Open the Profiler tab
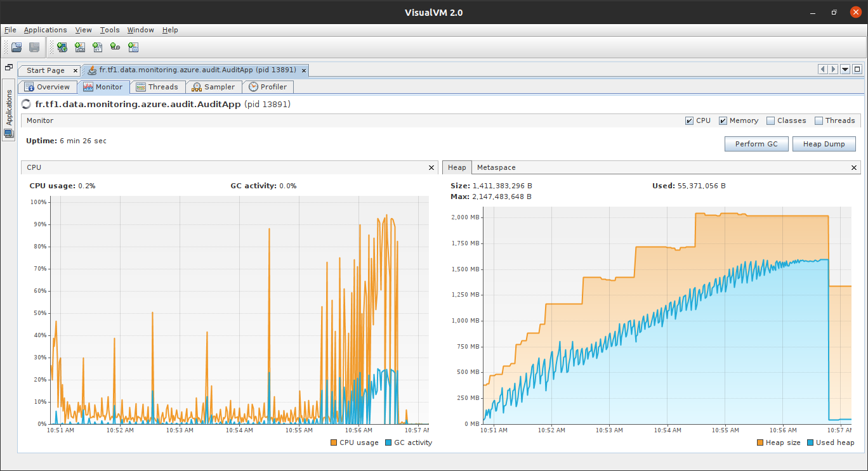 268,87
